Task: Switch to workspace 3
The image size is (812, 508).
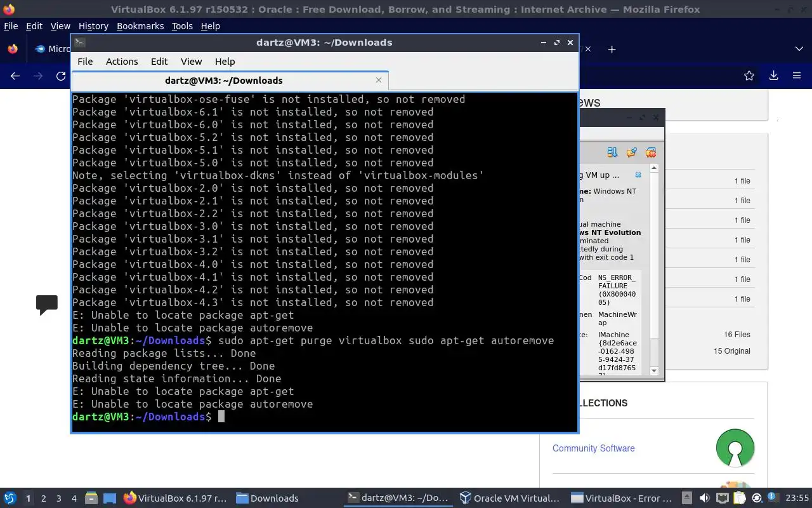Action: (x=58, y=498)
